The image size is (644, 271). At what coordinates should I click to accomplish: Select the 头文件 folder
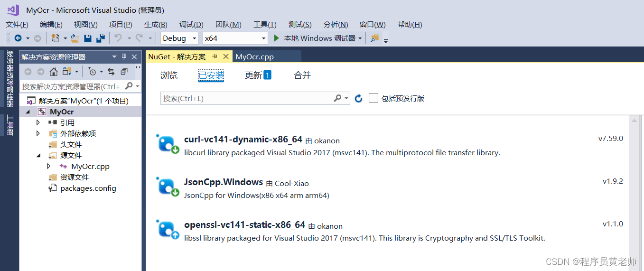[x=71, y=144]
